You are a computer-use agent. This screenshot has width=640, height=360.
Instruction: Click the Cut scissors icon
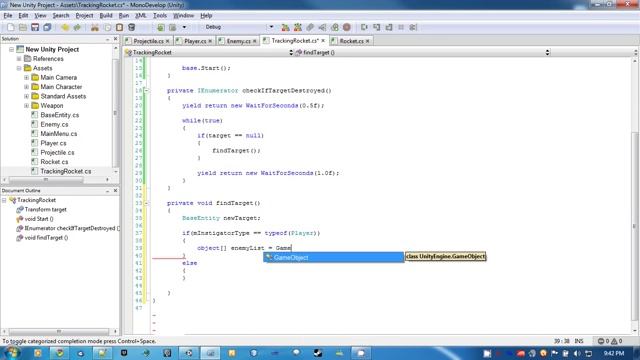pos(95,27)
